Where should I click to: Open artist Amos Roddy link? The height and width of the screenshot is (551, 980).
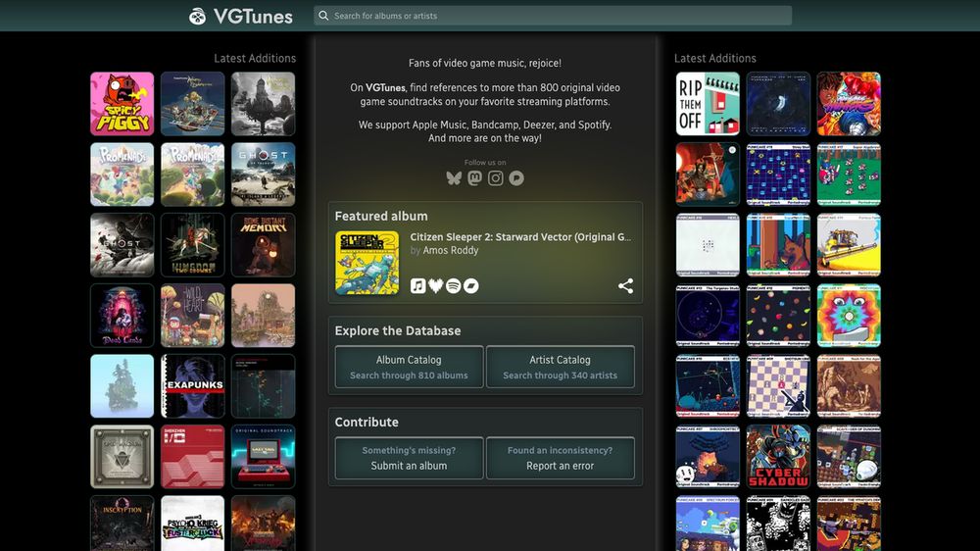[451, 250]
